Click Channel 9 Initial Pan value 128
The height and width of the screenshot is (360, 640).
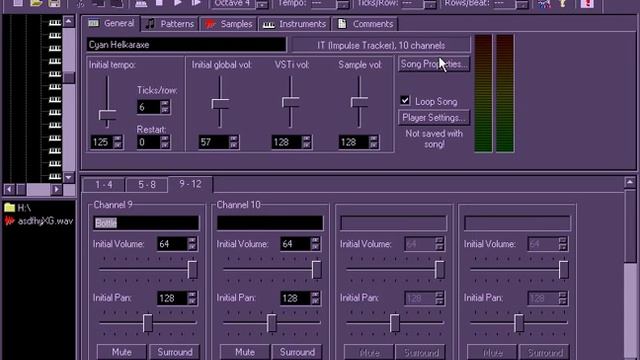point(172,298)
